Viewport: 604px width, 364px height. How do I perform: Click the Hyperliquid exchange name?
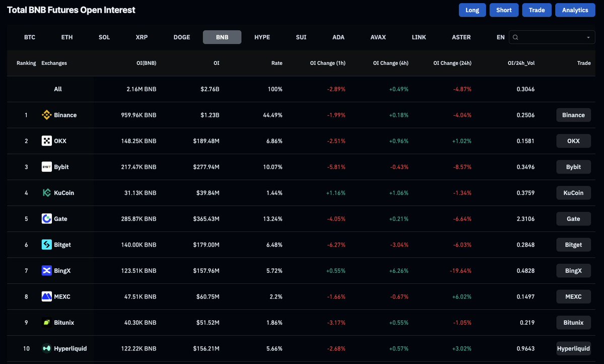71,348
